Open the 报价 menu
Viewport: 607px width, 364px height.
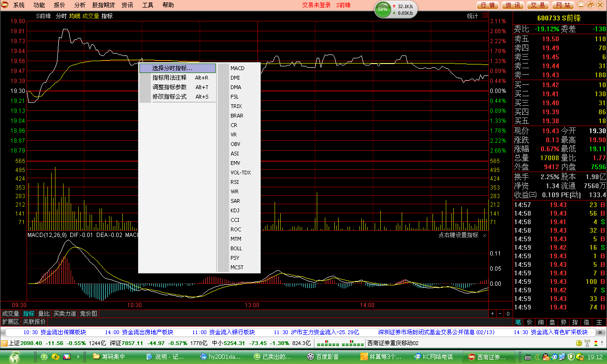pyautogui.click(x=60, y=5)
